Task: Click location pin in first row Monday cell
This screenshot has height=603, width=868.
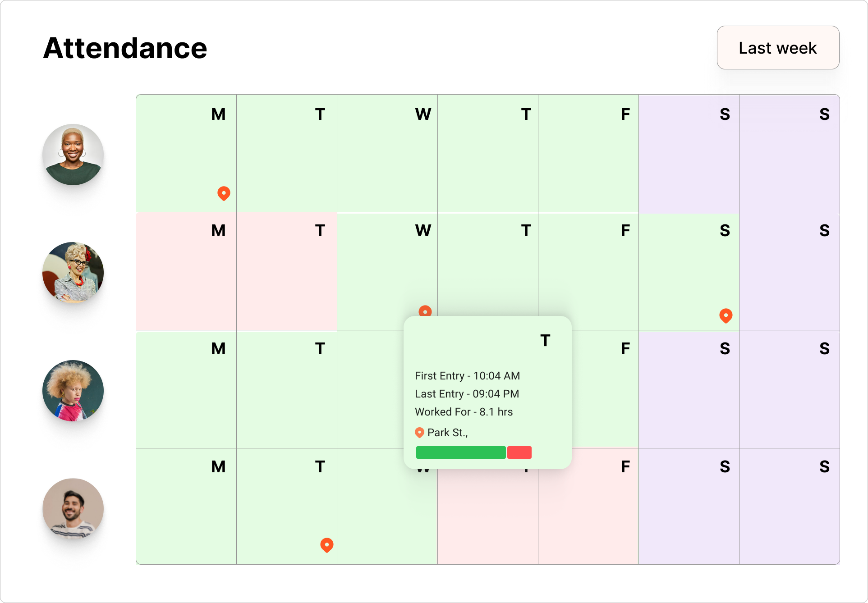Action: [224, 193]
